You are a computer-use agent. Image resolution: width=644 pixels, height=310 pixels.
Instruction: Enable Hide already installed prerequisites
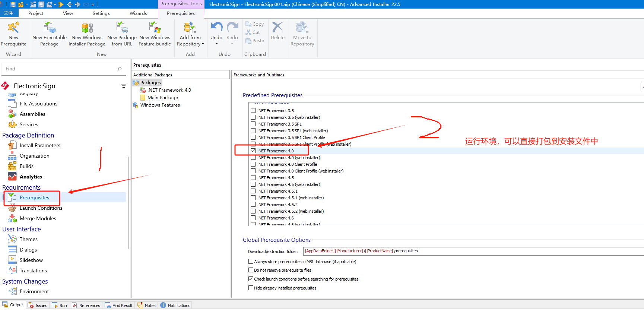[251, 288]
